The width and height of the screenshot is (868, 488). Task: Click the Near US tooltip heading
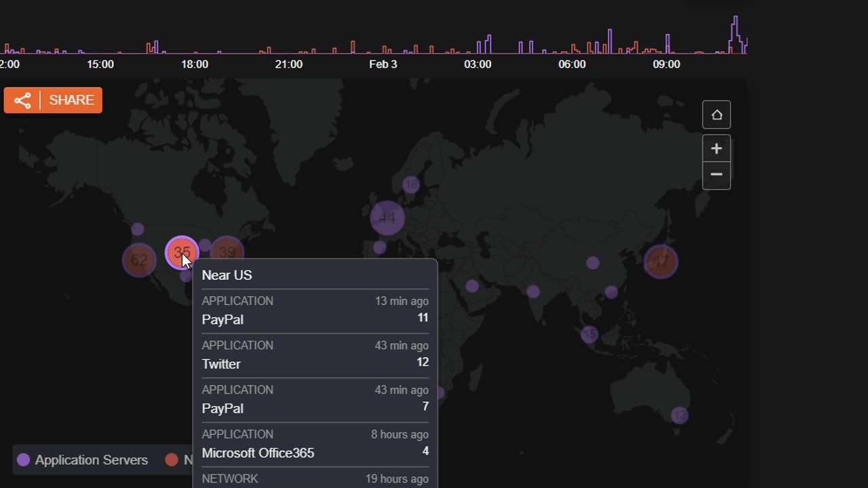[226, 275]
